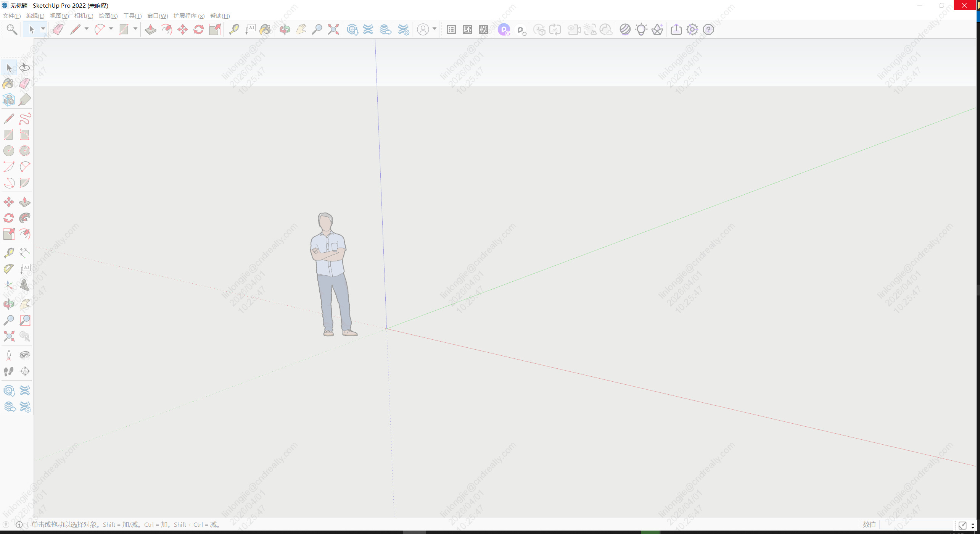Viewport: 980px width, 534px height.
Task: Open the 扩展程序 (x) menu
Action: 189,16
